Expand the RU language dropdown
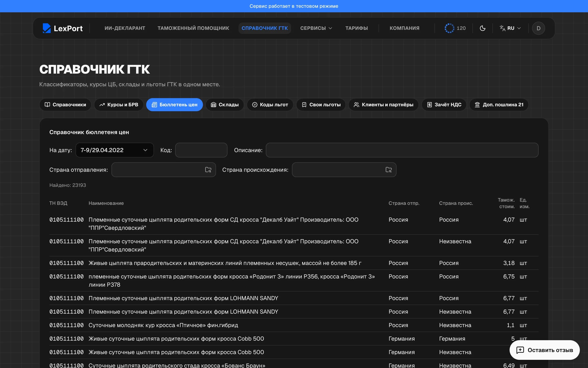The height and width of the screenshot is (368, 588). click(x=510, y=28)
